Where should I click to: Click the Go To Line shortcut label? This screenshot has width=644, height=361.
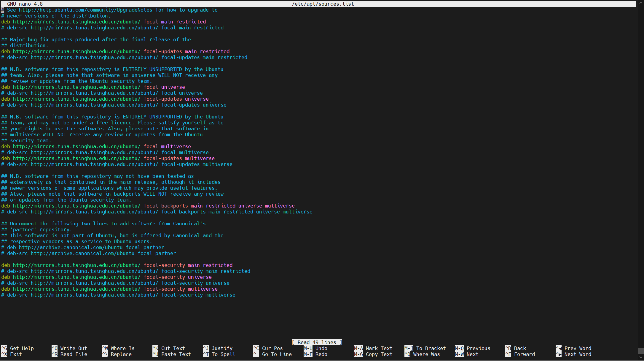tap(277, 354)
